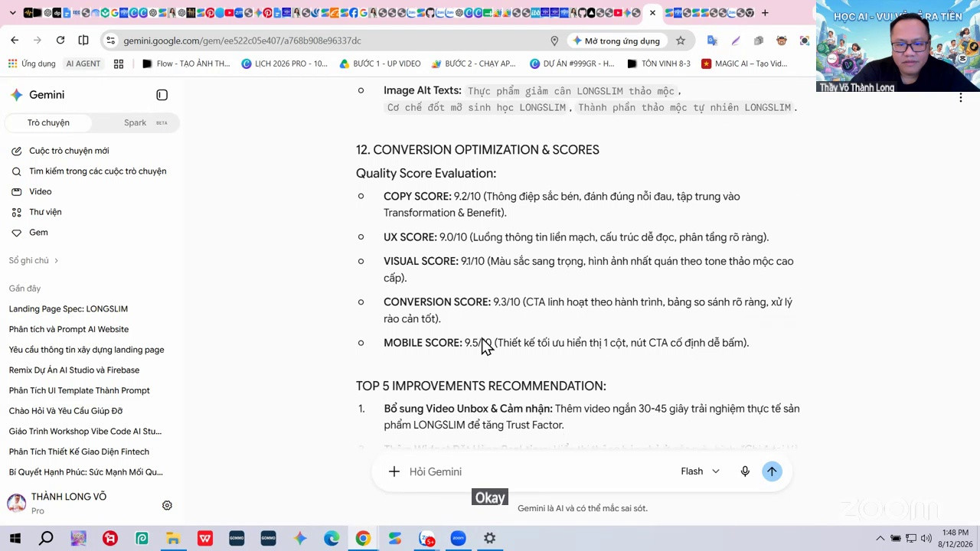Open sidebar settings gear icon
Screen dimensions: 980x551
167,505
